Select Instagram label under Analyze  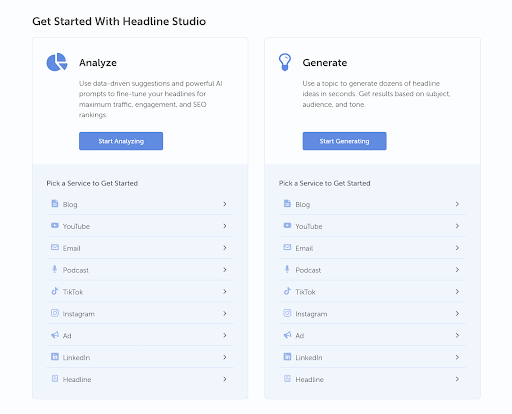click(79, 314)
